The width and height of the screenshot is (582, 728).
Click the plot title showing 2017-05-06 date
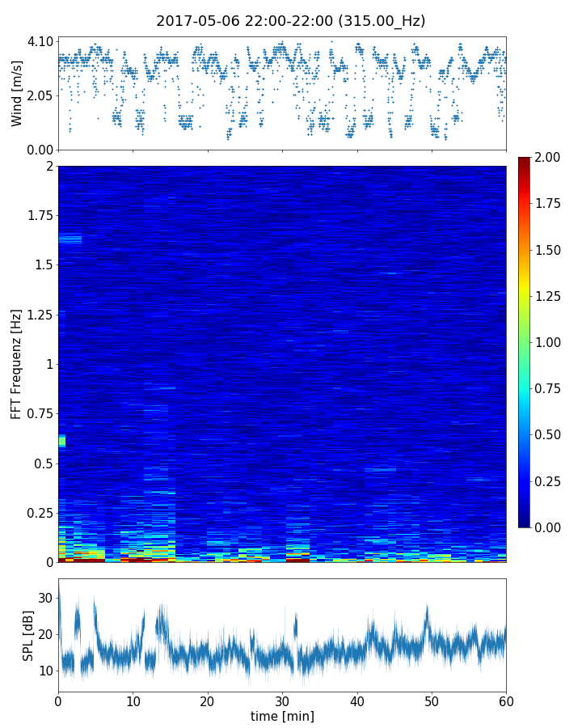pos(290,21)
